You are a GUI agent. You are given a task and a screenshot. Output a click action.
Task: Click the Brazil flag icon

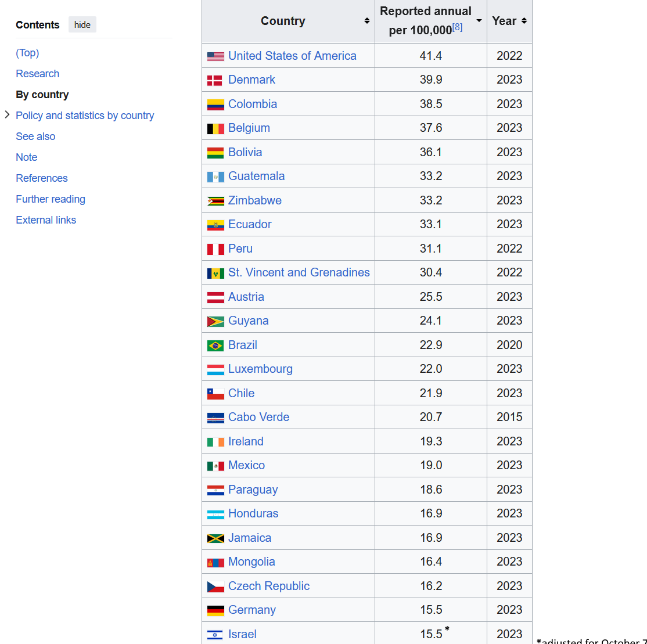pos(215,346)
